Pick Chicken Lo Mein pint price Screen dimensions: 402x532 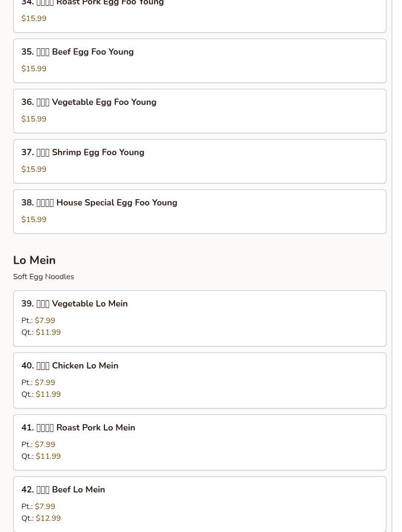point(45,382)
